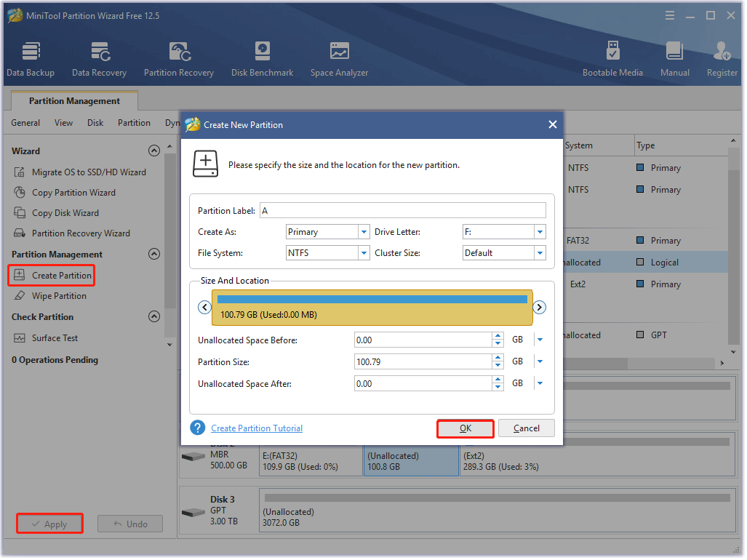
Task: Open the Create Partition Tutorial link
Action: point(257,429)
